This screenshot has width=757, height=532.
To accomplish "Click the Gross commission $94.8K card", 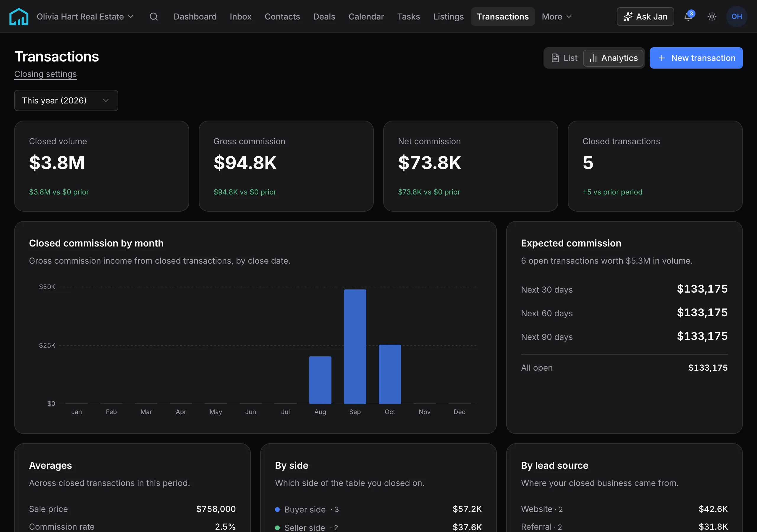I will (286, 166).
